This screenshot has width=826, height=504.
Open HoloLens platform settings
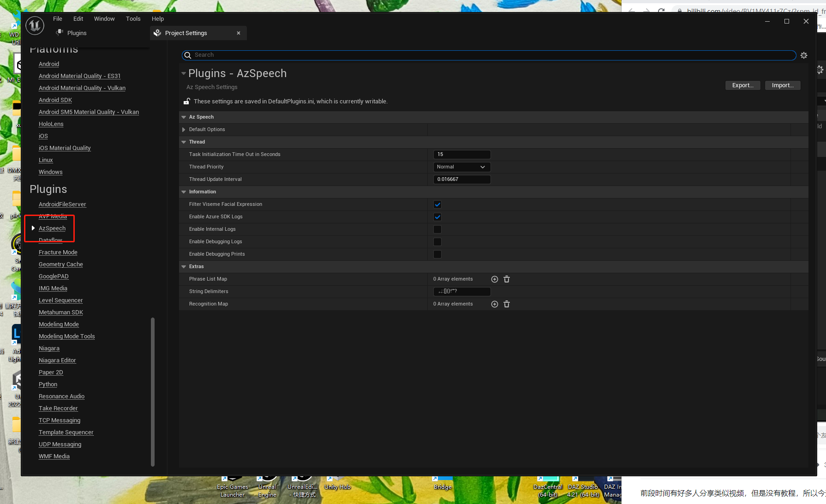point(51,124)
